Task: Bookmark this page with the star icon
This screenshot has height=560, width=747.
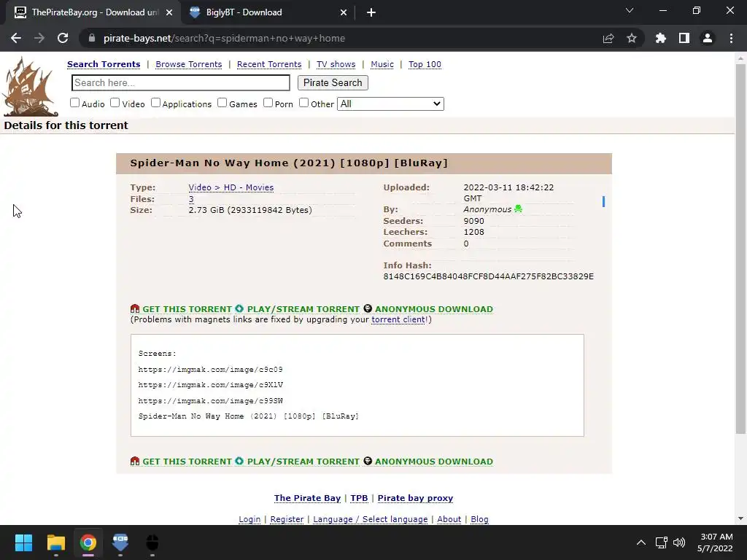Action: tap(632, 38)
